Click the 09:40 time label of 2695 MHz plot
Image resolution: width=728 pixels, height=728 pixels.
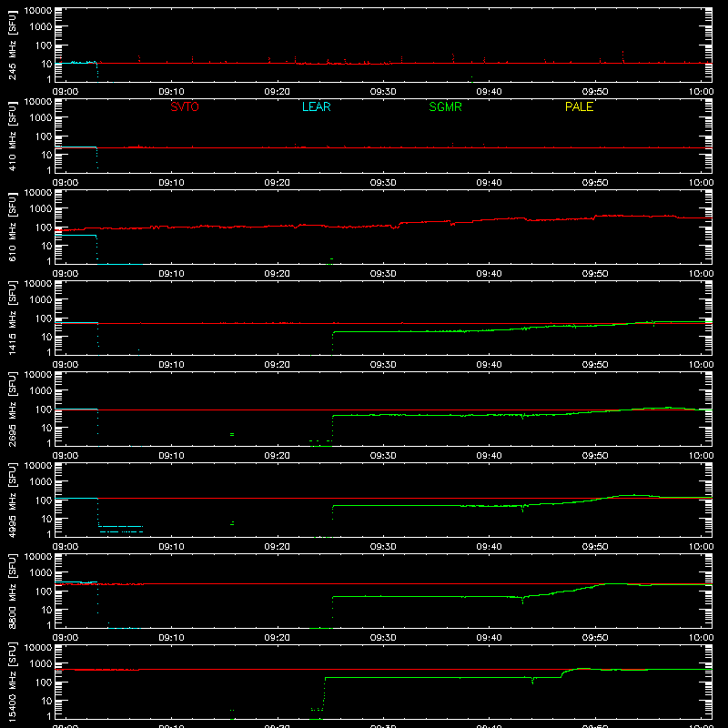point(489,456)
